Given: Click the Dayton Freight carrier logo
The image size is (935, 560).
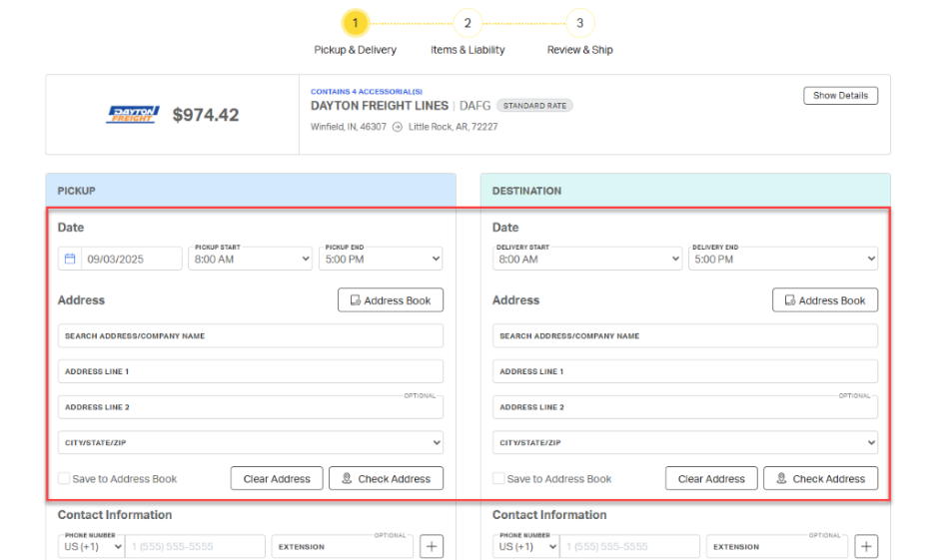Looking at the screenshot, I should point(133,115).
